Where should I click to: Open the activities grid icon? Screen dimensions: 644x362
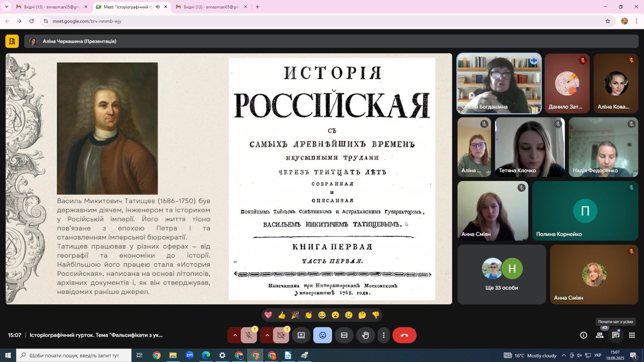click(632, 335)
